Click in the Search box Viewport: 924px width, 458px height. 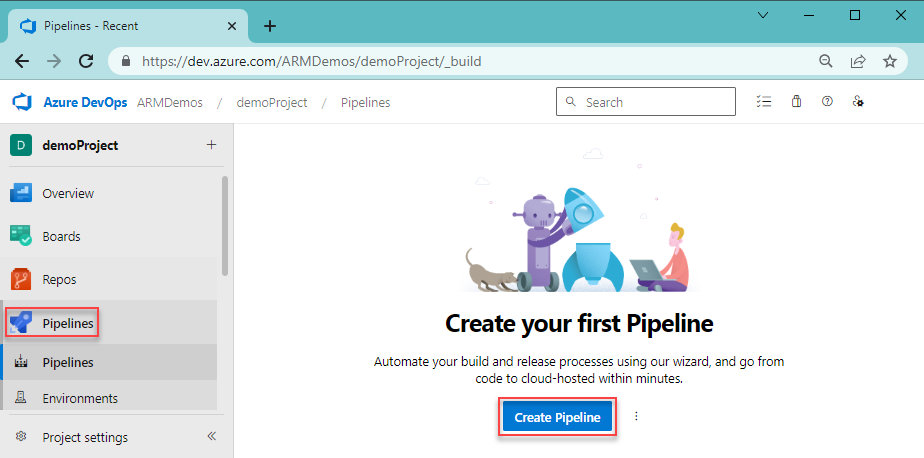click(x=640, y=102)
